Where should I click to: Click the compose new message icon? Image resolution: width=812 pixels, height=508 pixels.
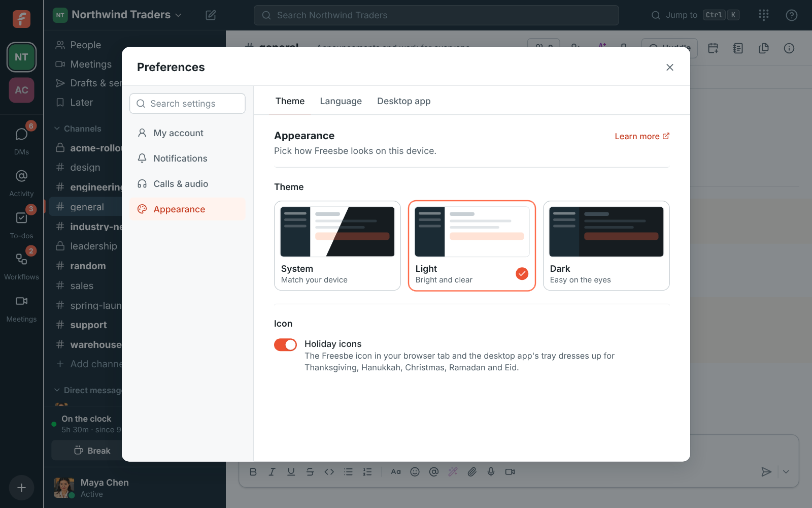(211, 15)
